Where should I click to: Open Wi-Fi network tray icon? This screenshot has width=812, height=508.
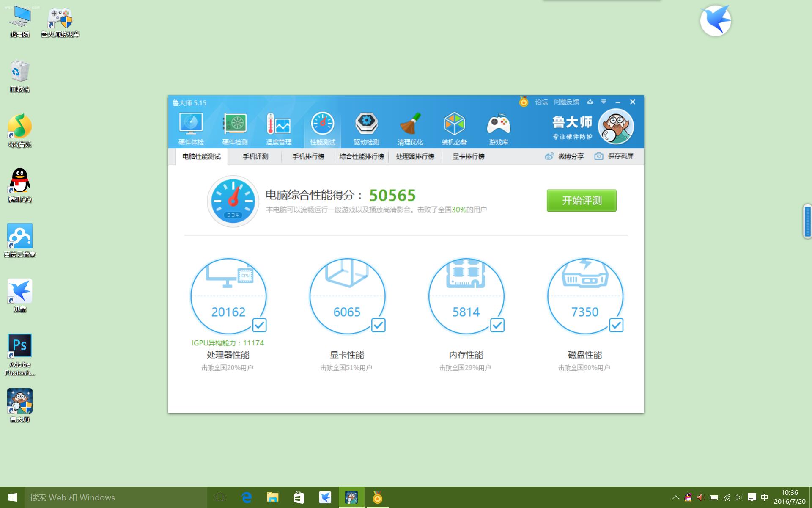(x=727, y=497)
